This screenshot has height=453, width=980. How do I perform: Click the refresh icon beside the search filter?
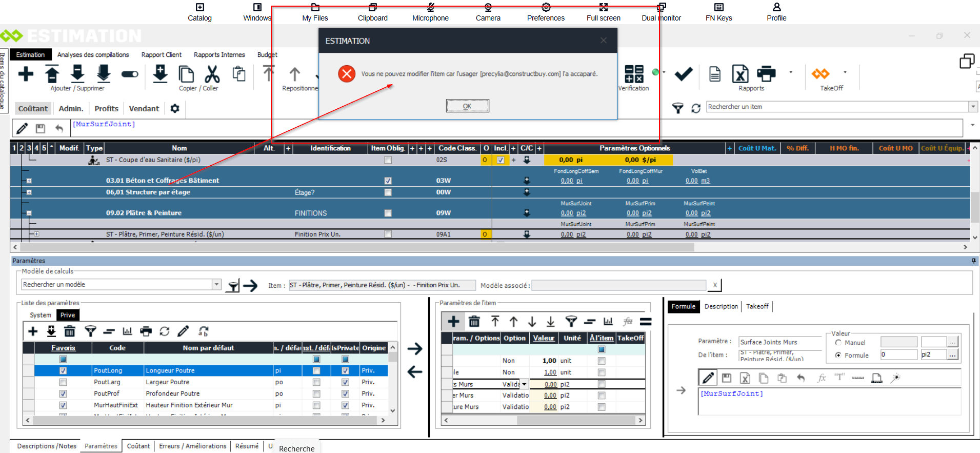pyautogui.click(x=696, y=108)
